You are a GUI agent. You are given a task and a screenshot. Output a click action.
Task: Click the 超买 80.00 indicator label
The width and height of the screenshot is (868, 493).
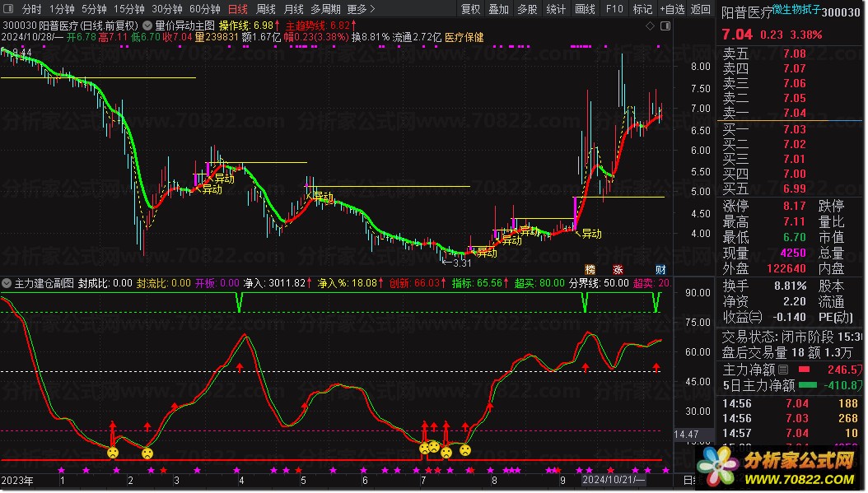539,283
